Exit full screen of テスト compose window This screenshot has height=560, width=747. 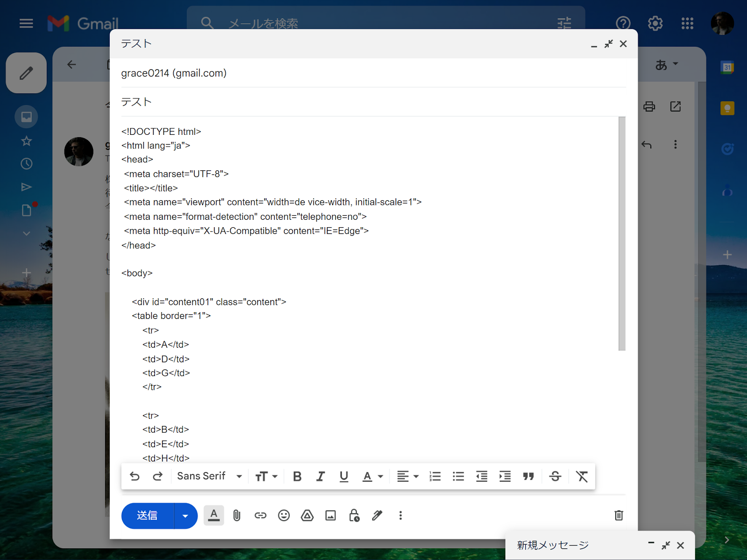point(609,44)
